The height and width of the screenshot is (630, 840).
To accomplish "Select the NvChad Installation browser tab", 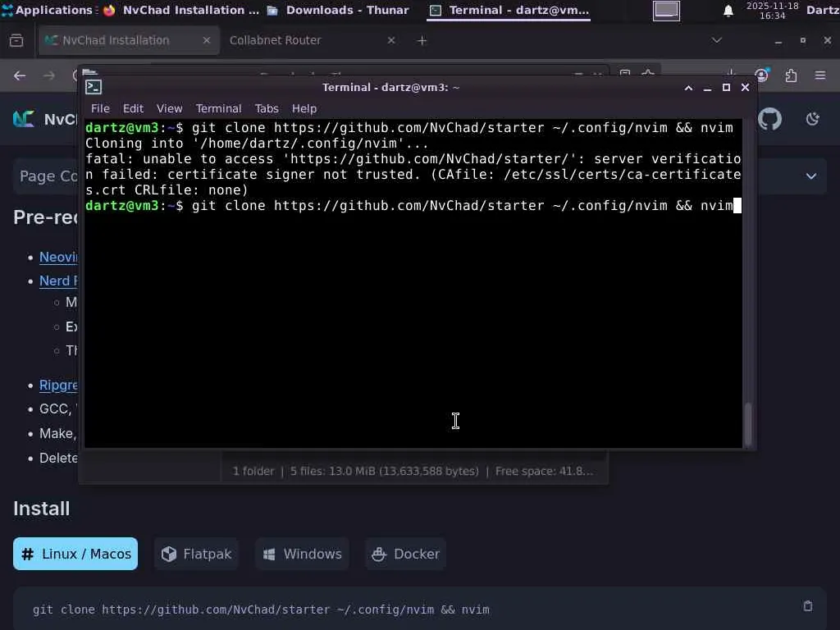I will point(129,40).
